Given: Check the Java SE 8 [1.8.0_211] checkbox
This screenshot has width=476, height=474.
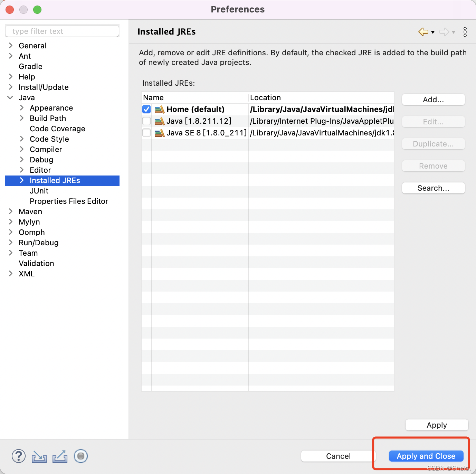Looking at the screenshot, I should point(146,133).
